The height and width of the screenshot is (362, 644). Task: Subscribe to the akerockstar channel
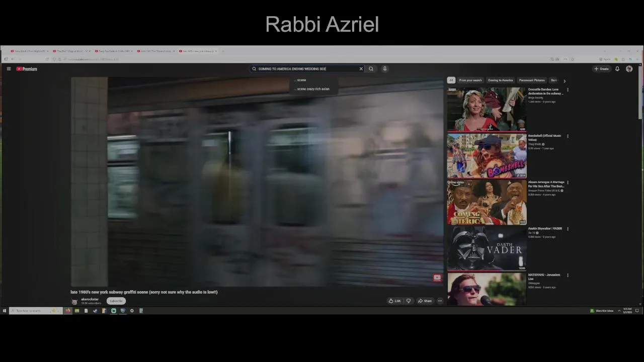116,301
